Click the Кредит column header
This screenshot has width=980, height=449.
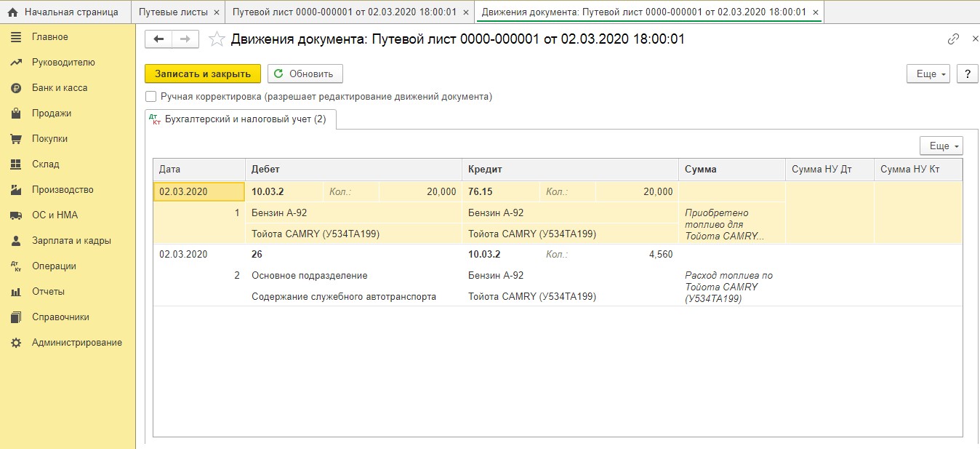571,169
